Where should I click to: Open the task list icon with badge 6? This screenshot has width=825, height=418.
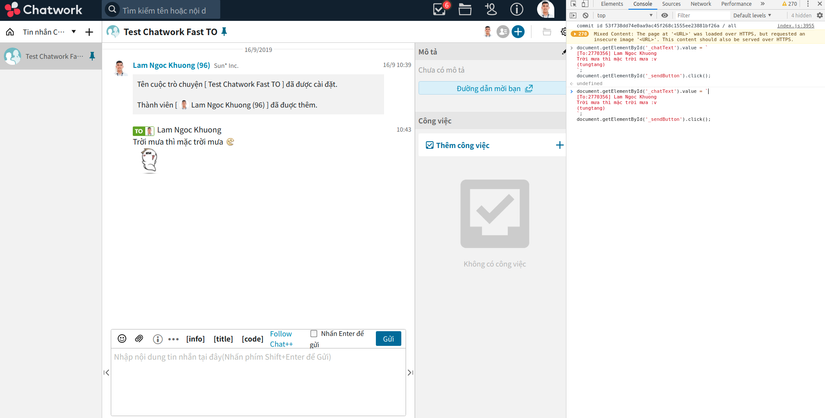(x=439, y=9)
